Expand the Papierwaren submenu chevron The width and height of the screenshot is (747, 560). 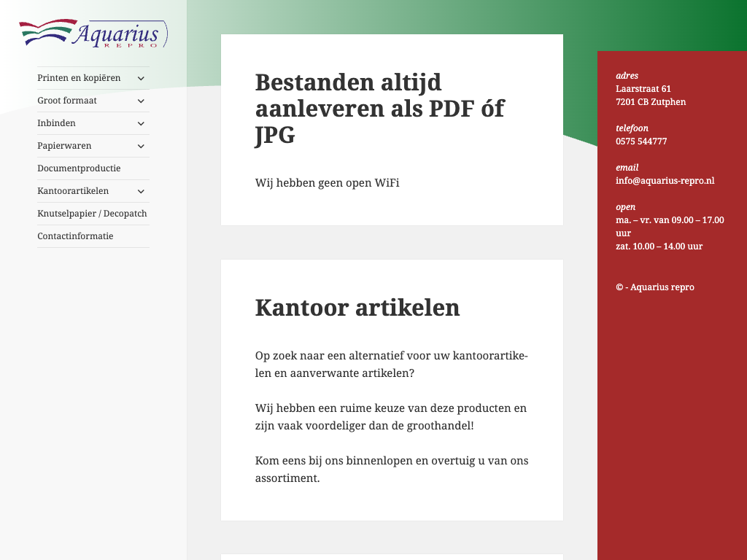(x=141, y=146)
